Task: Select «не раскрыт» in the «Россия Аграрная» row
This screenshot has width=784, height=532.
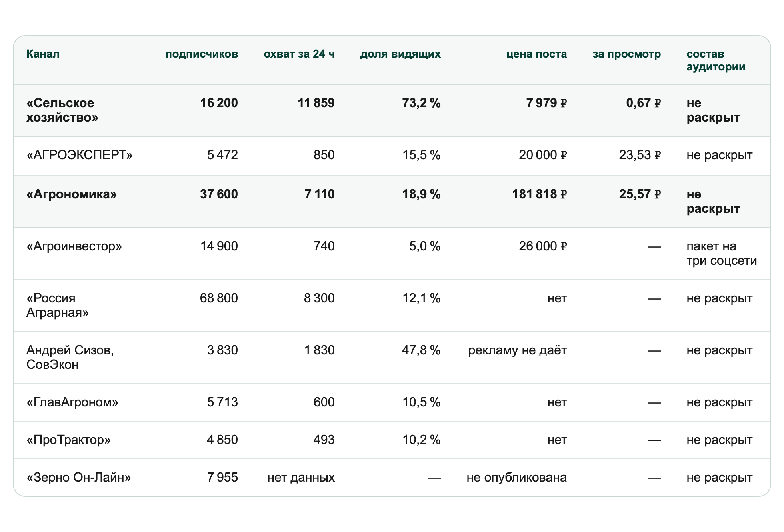Action: tap(720, 298)
